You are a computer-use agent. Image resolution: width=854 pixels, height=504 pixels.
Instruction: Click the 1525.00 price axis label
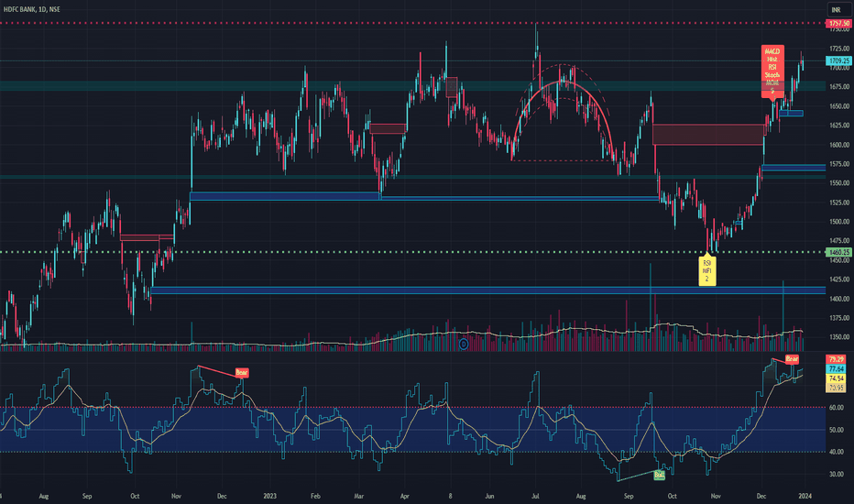[x=839, y=203]
